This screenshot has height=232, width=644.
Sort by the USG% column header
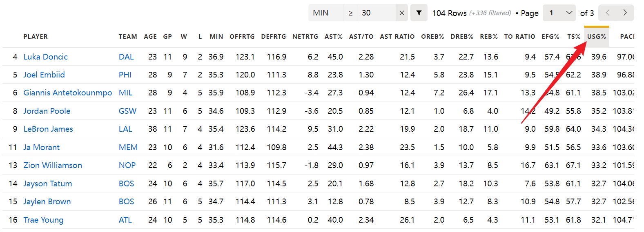[596, 37]
